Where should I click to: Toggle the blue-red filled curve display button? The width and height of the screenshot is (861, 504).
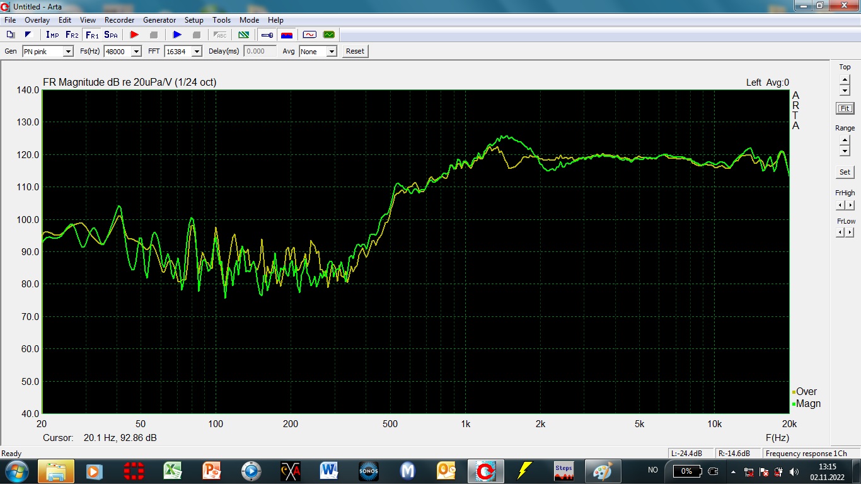(287, 35)
